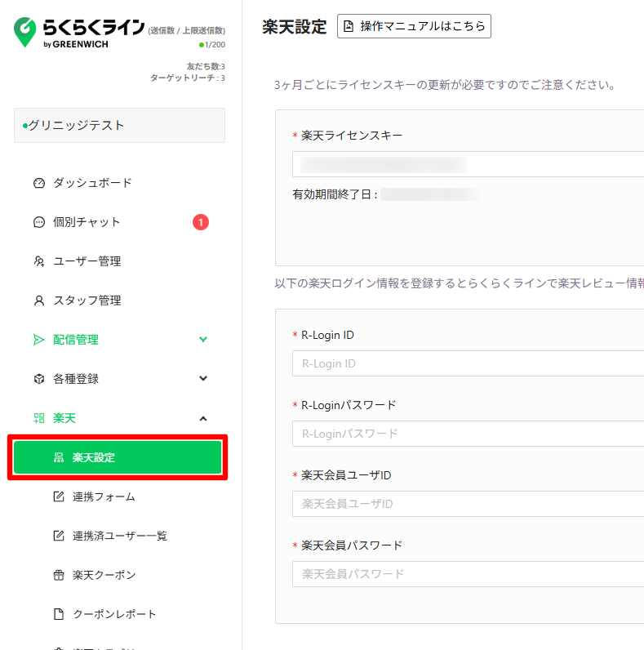Click the 楽天クーポン gift icon
The height and width of the screenshot is (650, 644).
(59, 575)
